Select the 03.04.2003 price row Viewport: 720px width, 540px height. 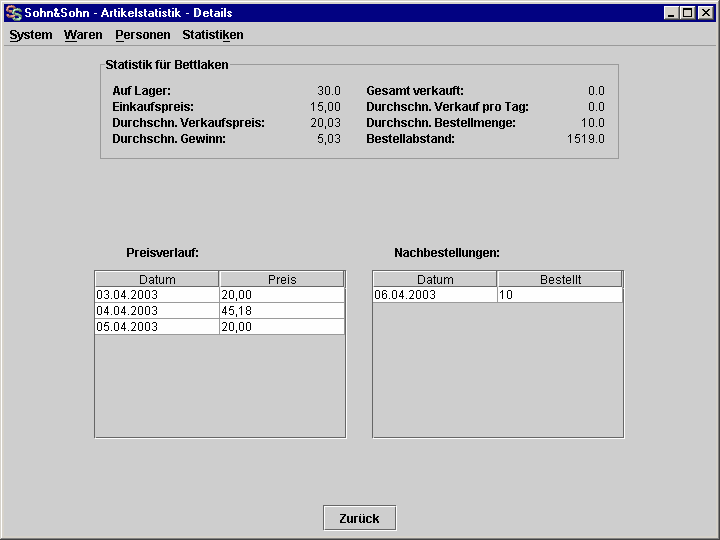coord(219,295)
